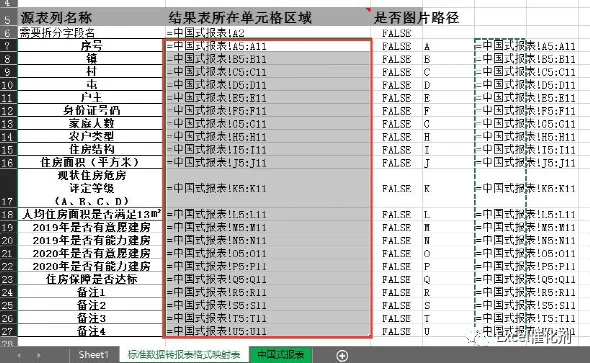
Task: Select cell 序号
Action: point(90,46)
